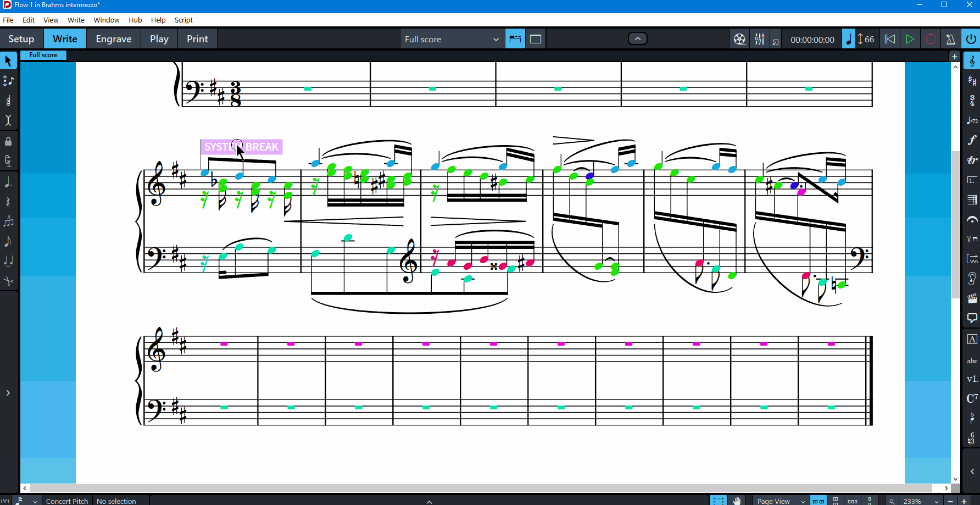Open Comments speech bubble panel
The image size is (980, 505).
972,318
